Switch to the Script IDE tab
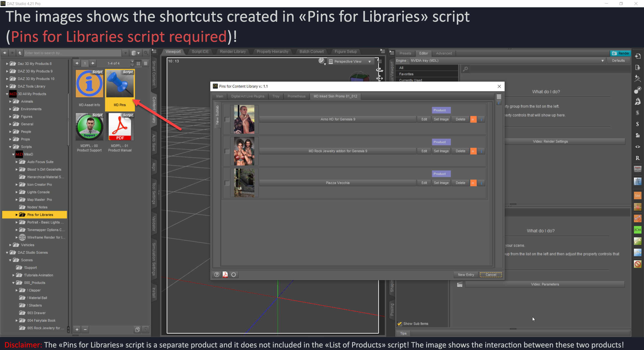The width and height of the screenshot is (644, 350). pyautogui.click(x=200, y=52)
